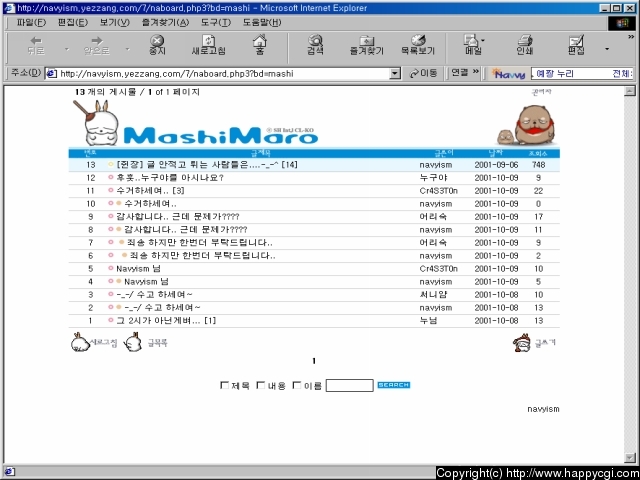This screenshot has width=640, height=480.
Task: Open post 13 '[권장] 글 안적고 튀는 사람들은'
Action: (x=207, y=164)
